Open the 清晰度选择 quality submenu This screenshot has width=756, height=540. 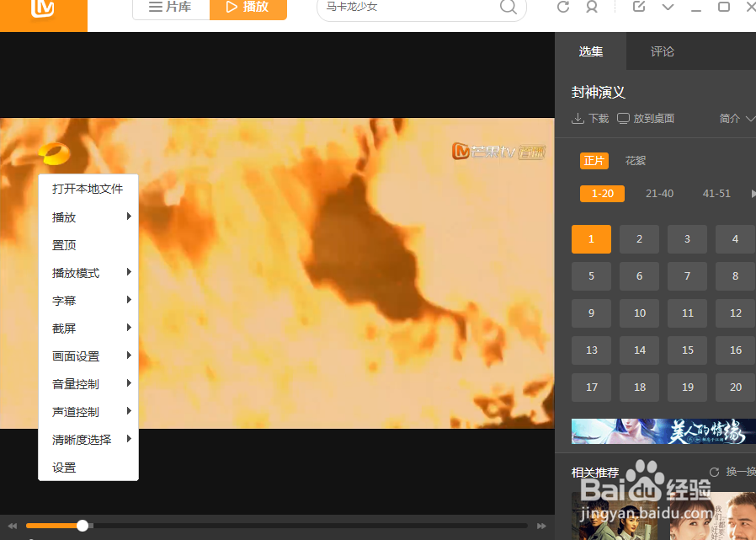(x=80, y=439)
